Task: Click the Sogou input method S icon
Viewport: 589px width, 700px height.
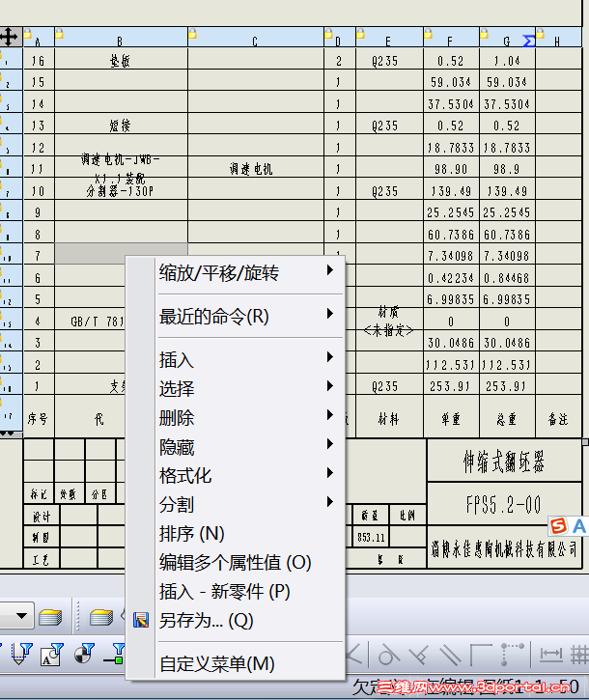Action: (558, 526)
